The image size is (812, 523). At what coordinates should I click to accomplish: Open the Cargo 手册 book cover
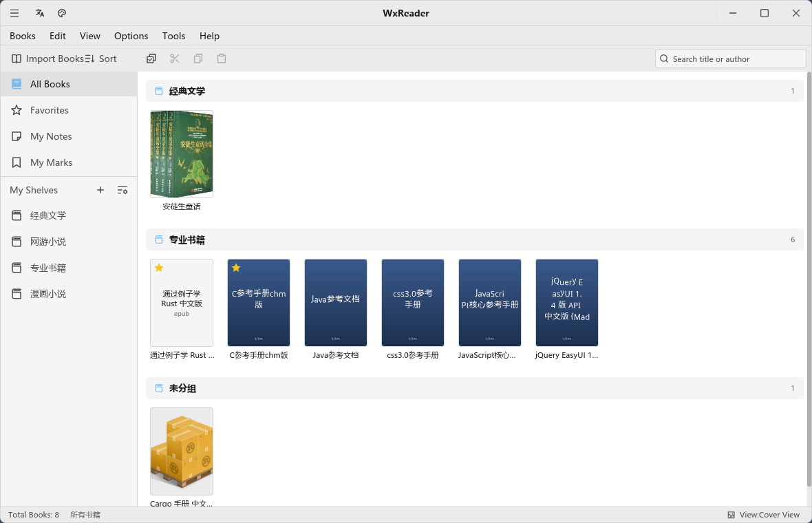[182, 451]
